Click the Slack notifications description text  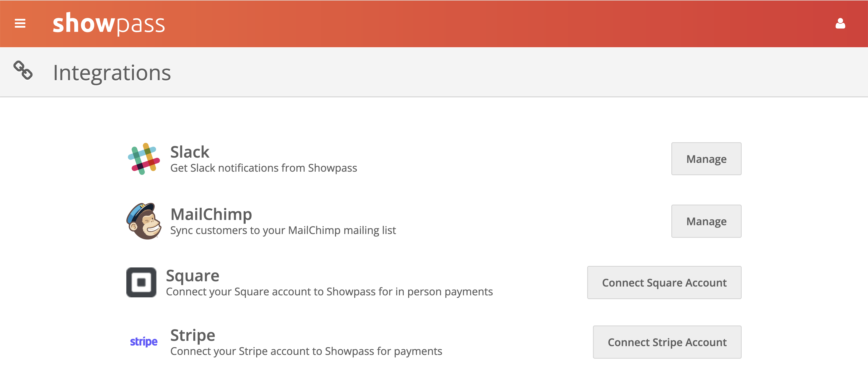[264, 168]
